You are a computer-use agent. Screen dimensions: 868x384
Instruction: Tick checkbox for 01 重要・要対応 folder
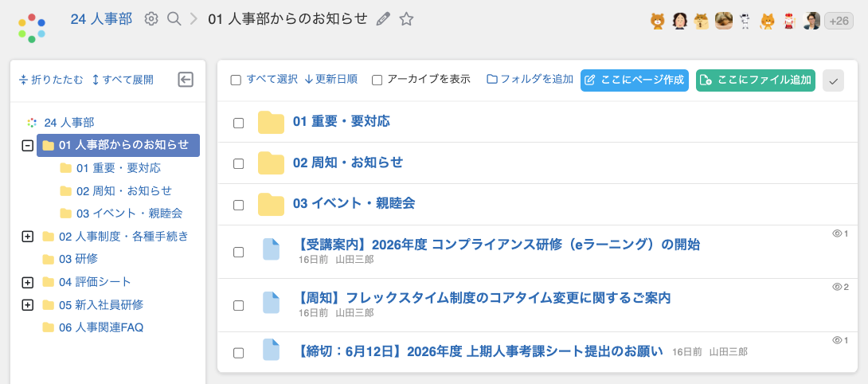[x=239, y=123]
